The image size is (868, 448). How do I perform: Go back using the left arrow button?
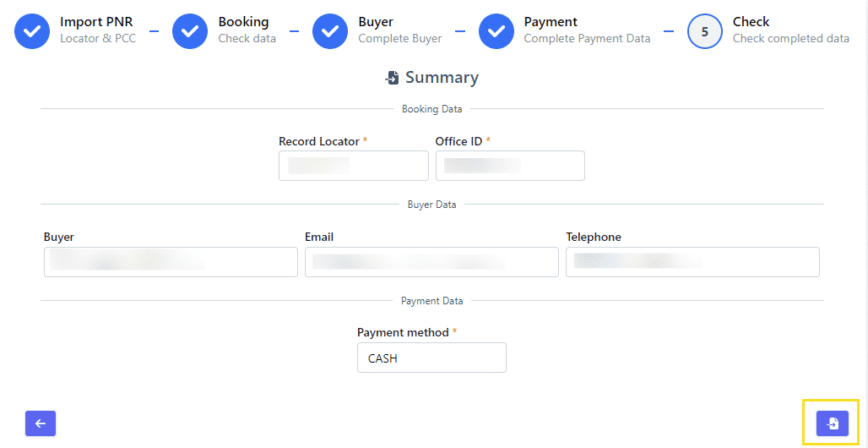click(x=41, y=423)
